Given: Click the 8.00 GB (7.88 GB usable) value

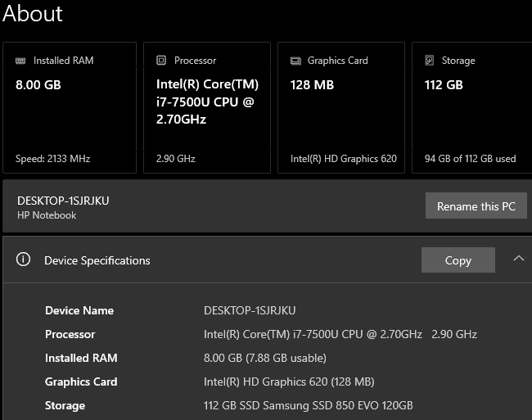Looking at the screenshot, I should pos(264,358).
